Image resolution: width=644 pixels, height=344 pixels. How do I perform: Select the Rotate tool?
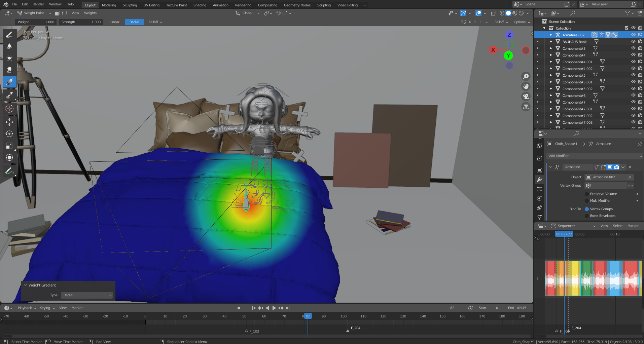click(9, 134)
